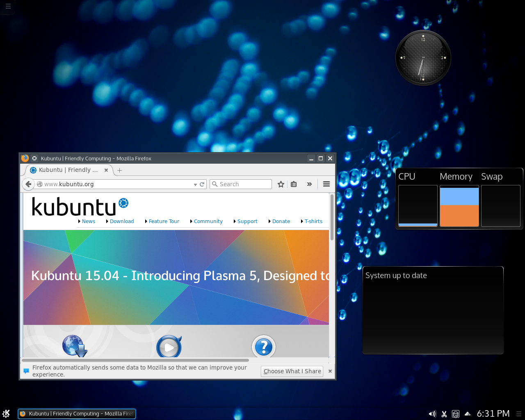This screenshot has width=525, height=420.
Task: Dismiss the Firefox data notification bar
Action: coord(330,371)
